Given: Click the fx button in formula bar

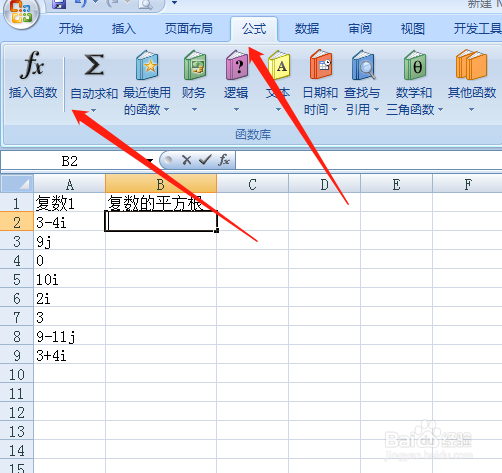Looking at the screenshot, I should [224, 160].
